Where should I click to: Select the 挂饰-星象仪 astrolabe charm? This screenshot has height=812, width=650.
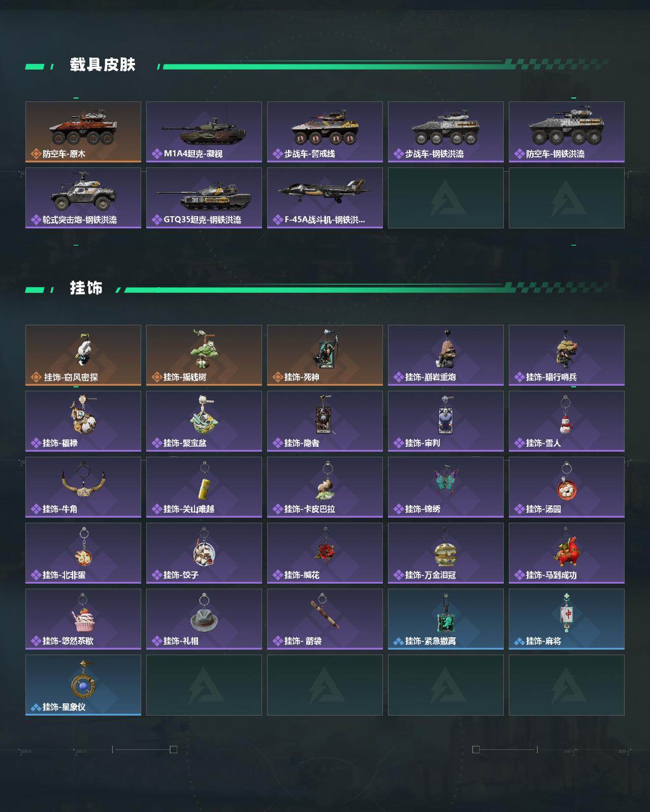coord(83,685)
